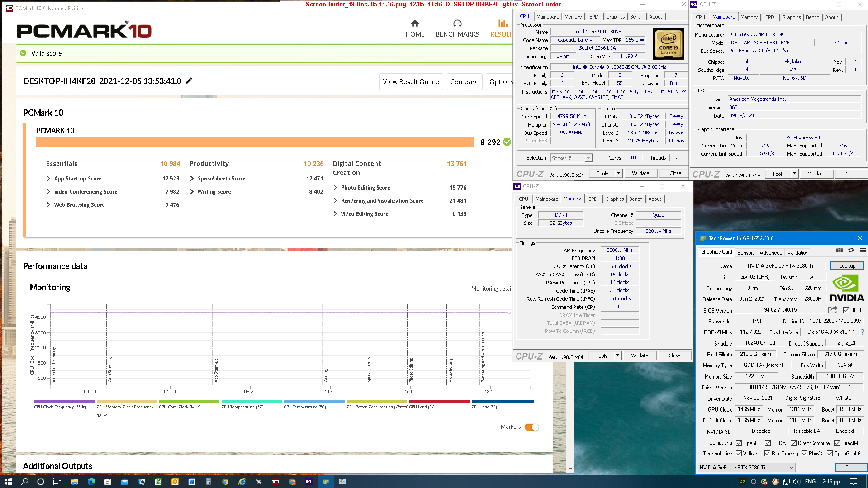Turn off the Markers toggle
The height and width of the screenshot is (488, 868).
point(531,427)
